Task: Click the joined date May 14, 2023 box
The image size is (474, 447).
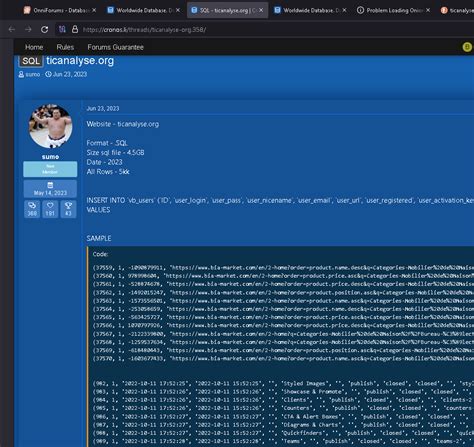Action: click(50, 189)
